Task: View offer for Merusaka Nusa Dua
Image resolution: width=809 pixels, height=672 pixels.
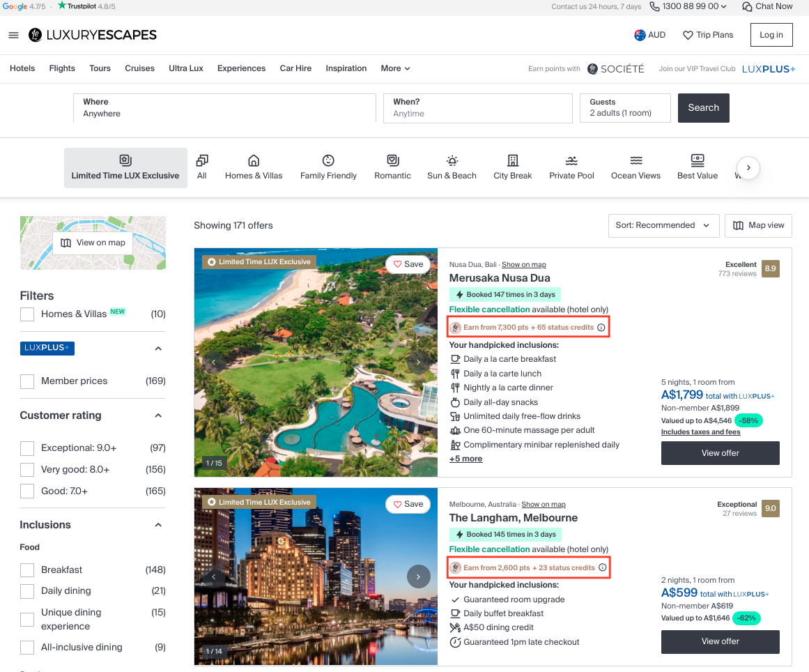Action: pos(720,453)
